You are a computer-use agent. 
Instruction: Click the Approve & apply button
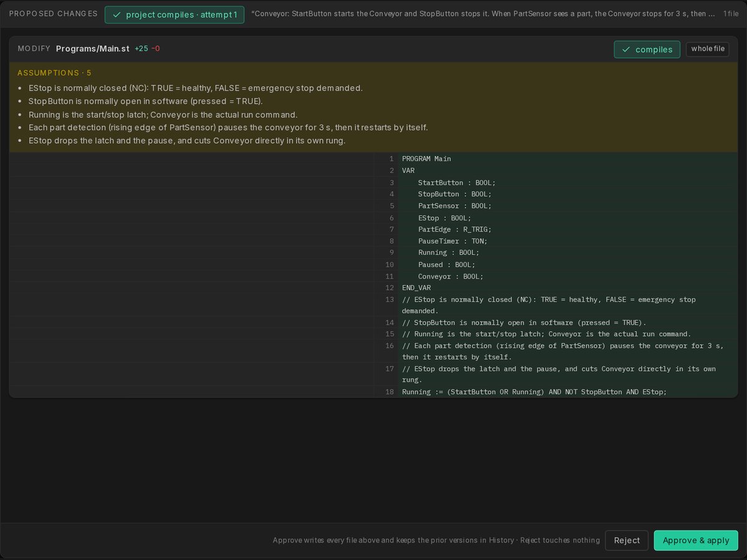point(695,540)
